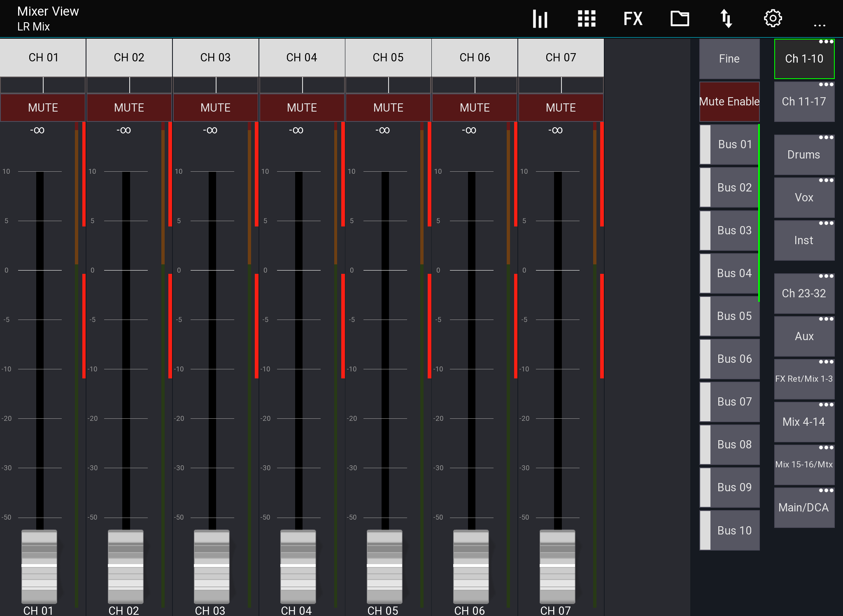The image size is (843, 616).
Task: Click the CH 03 fader knob
Action: tap(212, 567)
